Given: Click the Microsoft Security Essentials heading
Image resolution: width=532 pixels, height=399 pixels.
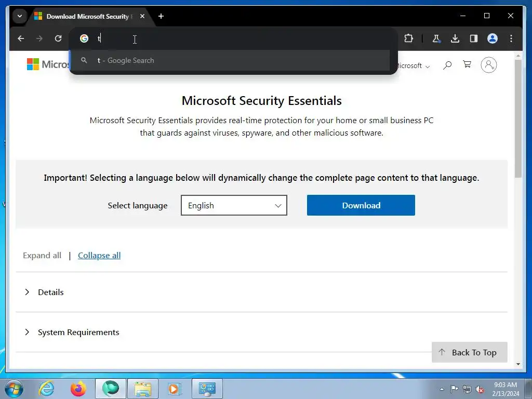Looking at the screenshot, I should [x=262, y=101].
